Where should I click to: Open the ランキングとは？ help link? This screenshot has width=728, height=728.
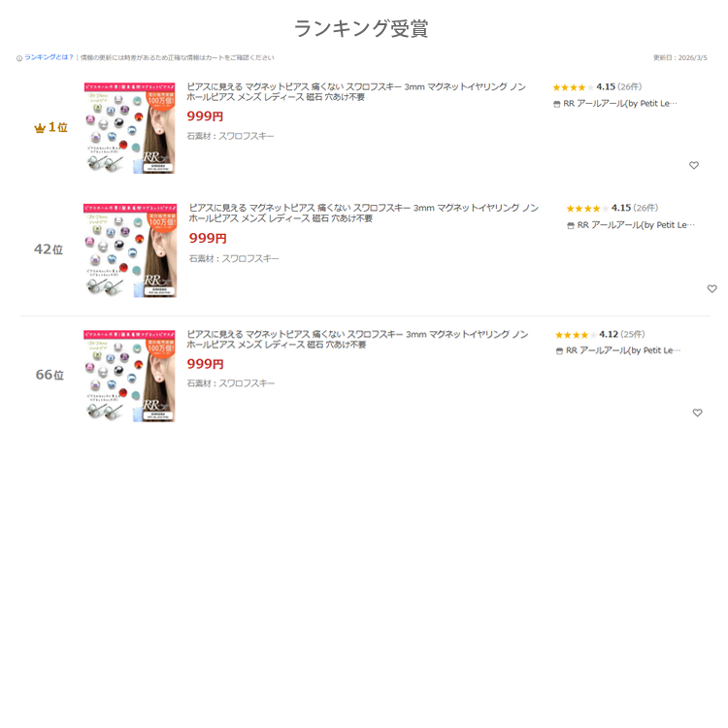point(49,57)
